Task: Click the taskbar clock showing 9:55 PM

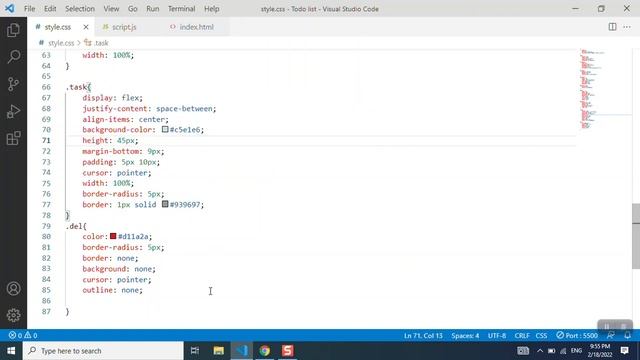Action: (x=600, y=351)
